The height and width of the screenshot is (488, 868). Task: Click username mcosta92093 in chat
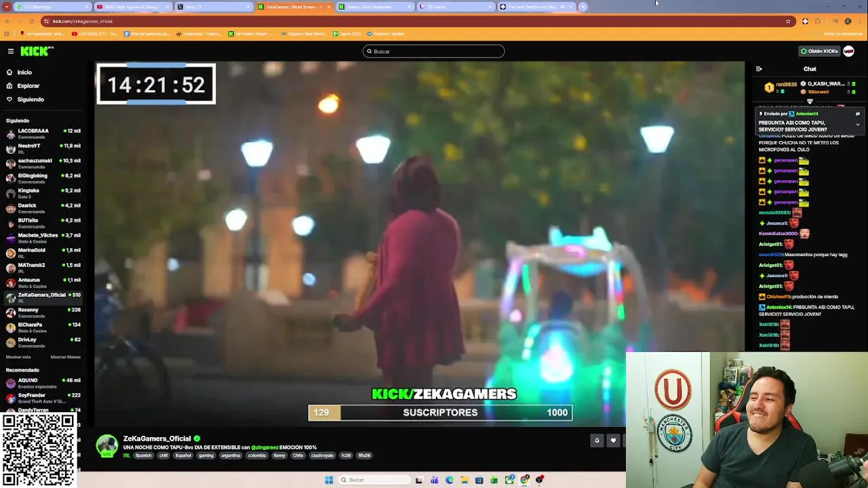[774, 213]
